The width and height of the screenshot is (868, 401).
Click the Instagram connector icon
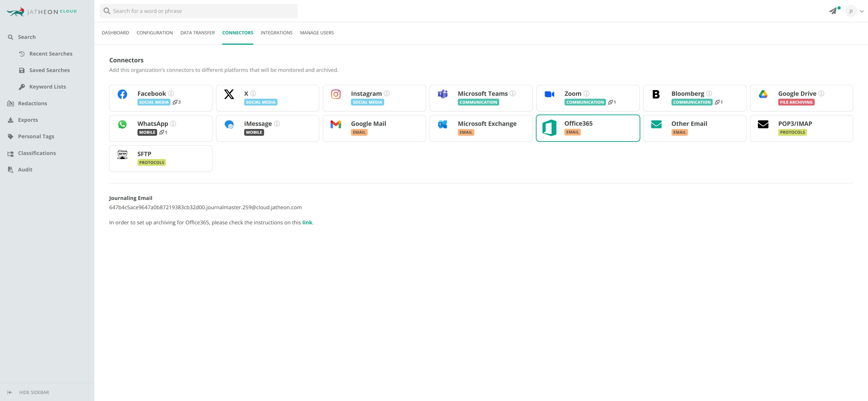[x=336, y=94]
